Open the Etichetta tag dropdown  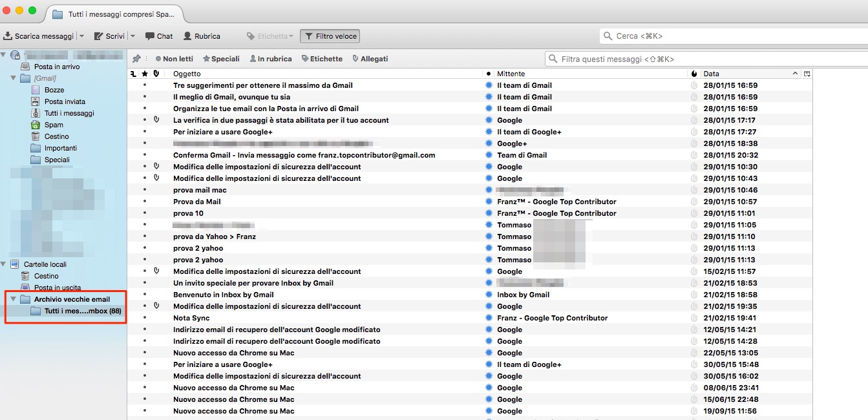coord(270,36)
